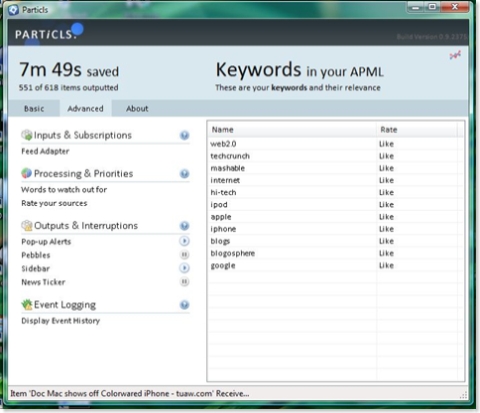Click the Inputs & Subscriptions heading
This screenshot has width=480, height=413.
click(83, 135)
